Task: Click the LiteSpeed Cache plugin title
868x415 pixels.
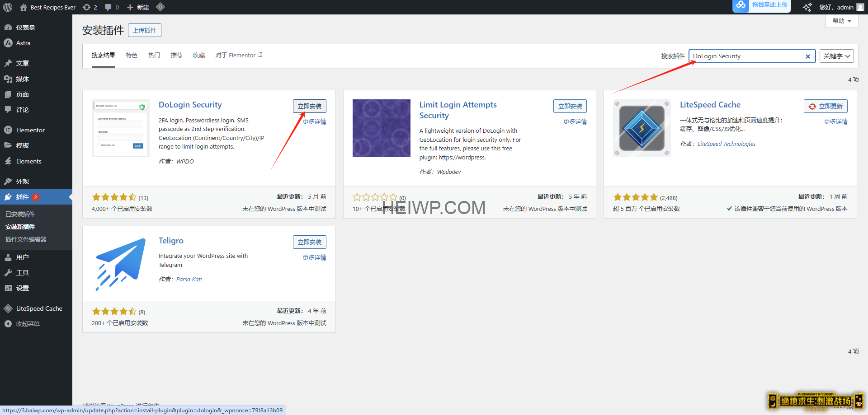Action: pyautogui.click(x=710, y=105)
